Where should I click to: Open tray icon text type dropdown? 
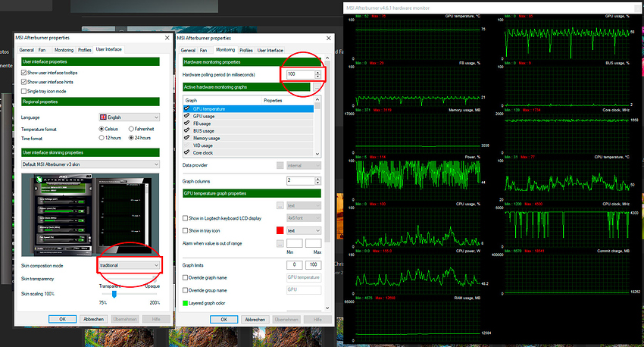pos(304,230)
